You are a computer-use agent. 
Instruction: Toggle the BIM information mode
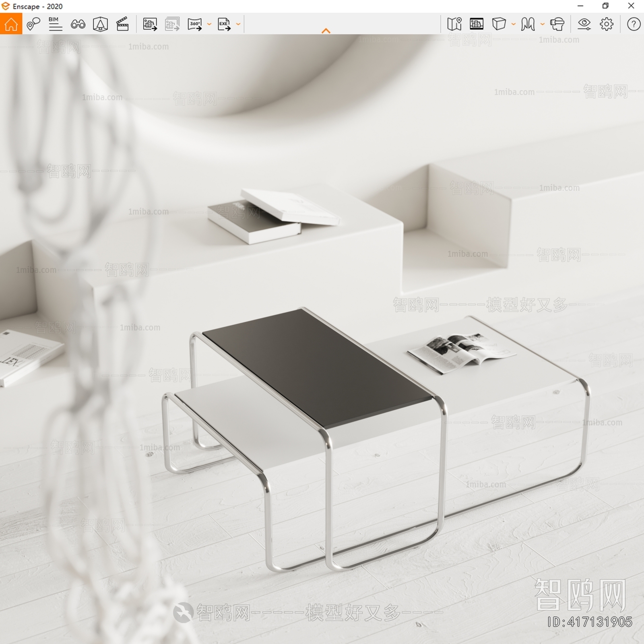(55, 24)
